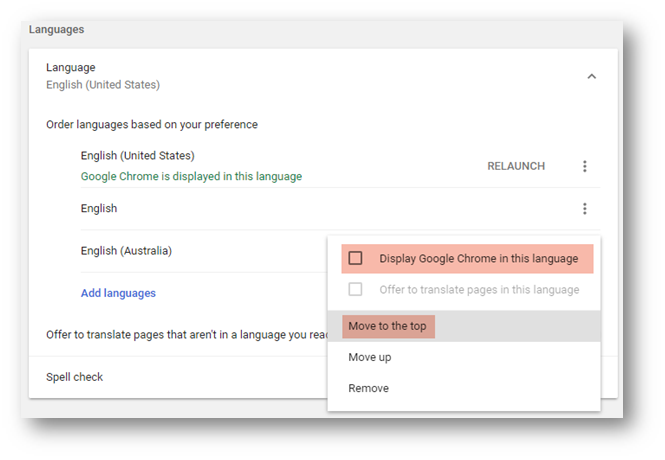Select English (United States) in ordered language list
Viewport: 665px width, 460px height.
[x=137, y=156]
